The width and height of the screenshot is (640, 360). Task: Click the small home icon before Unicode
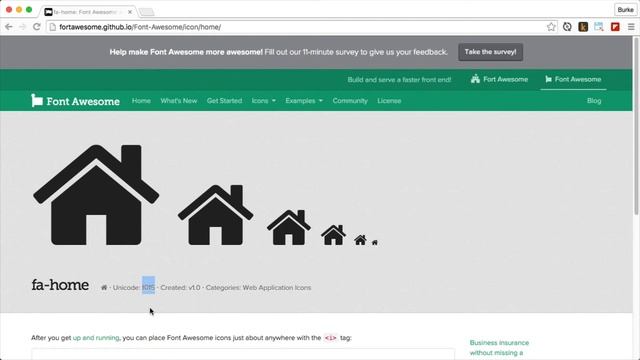[104, 287]
